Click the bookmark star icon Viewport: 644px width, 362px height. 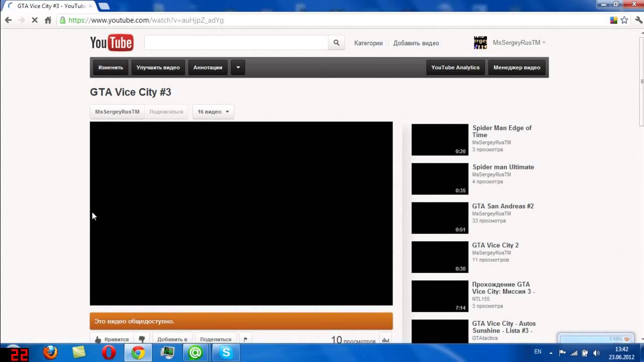(x=624, y=20)
